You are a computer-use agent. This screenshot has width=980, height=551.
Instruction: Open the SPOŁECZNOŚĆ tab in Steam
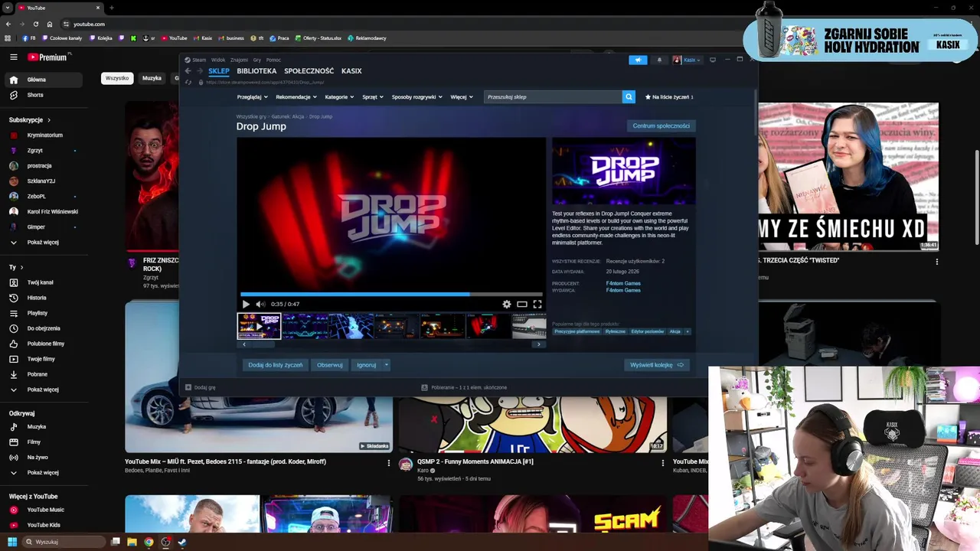309,71
